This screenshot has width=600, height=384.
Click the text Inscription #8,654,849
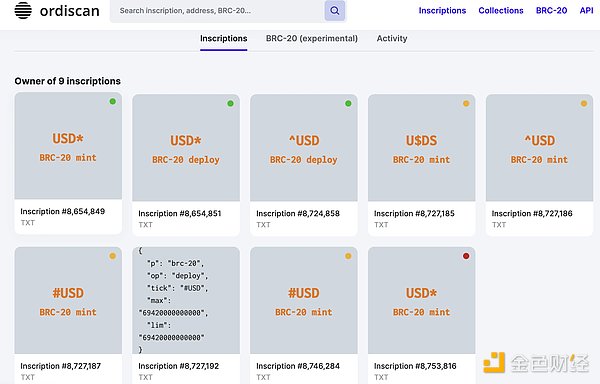coord(63,211)
